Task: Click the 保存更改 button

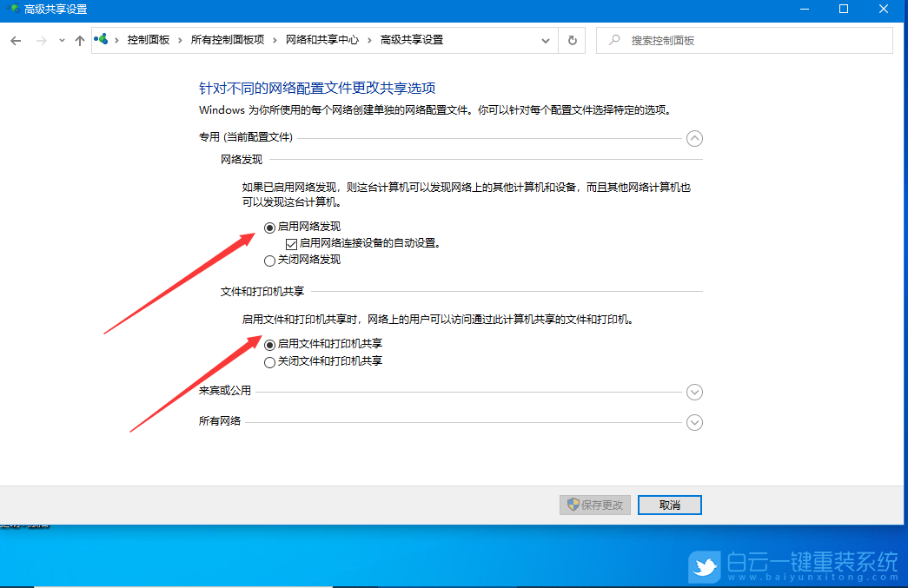Action: (x=594, y=505)
